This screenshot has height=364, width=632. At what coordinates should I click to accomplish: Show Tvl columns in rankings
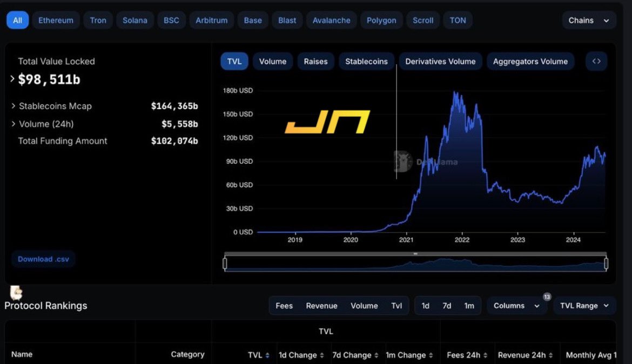pyautogui.click(x=396, y=306)
